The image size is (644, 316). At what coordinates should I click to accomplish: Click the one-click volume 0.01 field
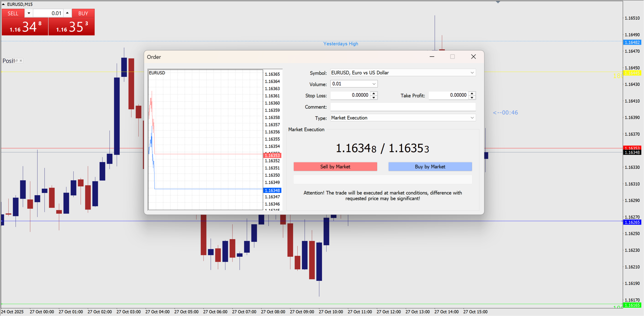point(48,13)
